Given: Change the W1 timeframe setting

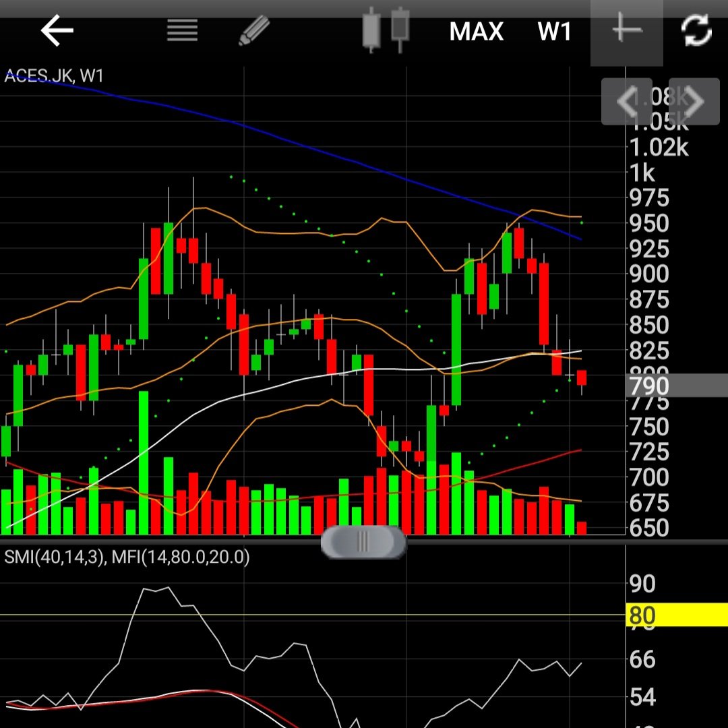Looking at the screenshot, I should (554, 32).
